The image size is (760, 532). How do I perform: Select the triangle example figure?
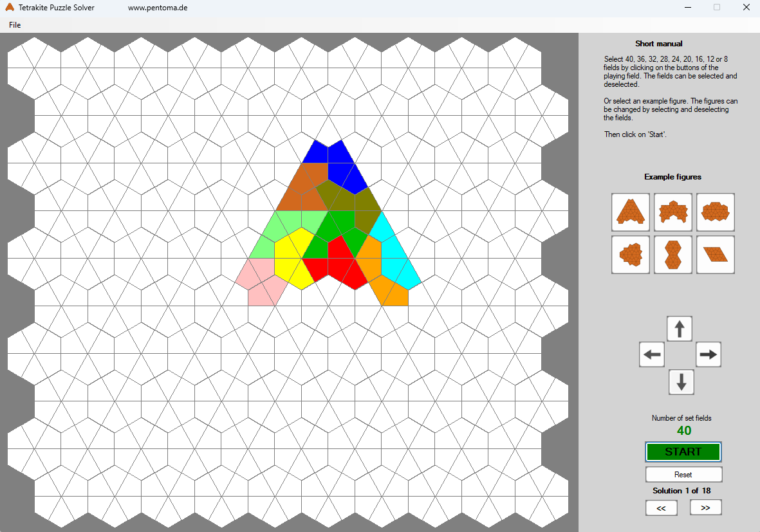(x=631, y=212)
